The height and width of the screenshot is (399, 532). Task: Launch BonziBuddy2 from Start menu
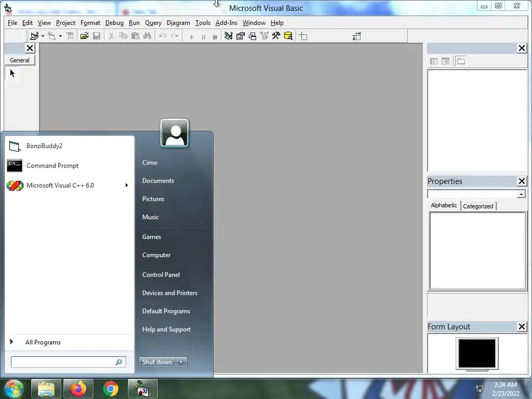click(x=69, y=146)
